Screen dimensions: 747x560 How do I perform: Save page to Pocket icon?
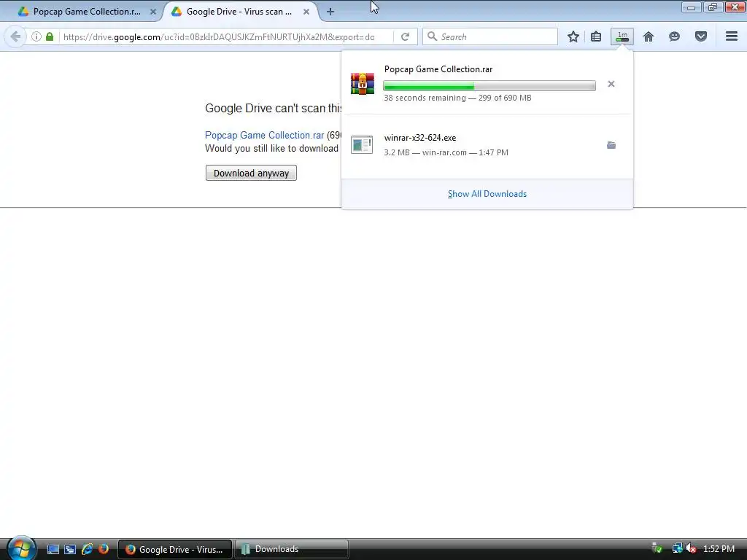pos(701,36)
